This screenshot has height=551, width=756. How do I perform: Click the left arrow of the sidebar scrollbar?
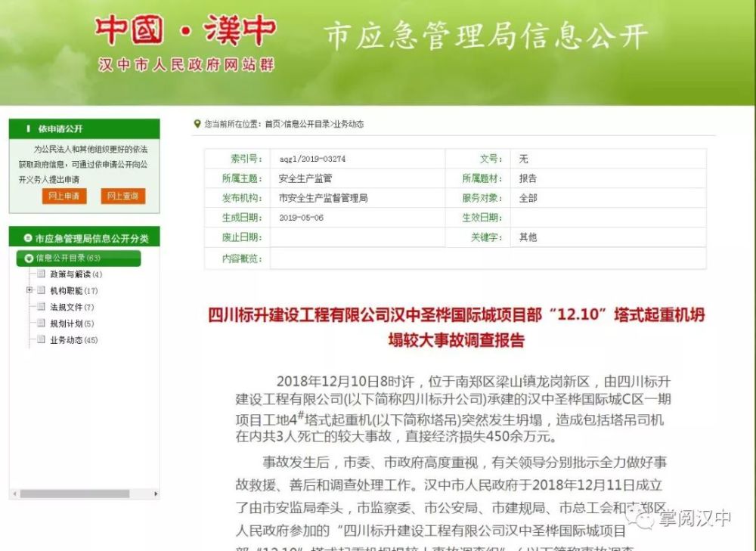[x=15, y=494]
